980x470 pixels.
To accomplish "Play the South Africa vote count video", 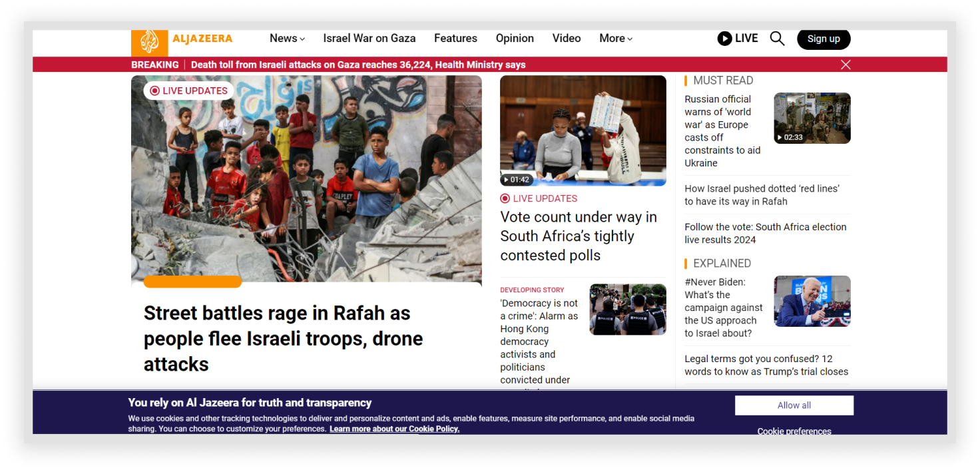I will point(583,130).
